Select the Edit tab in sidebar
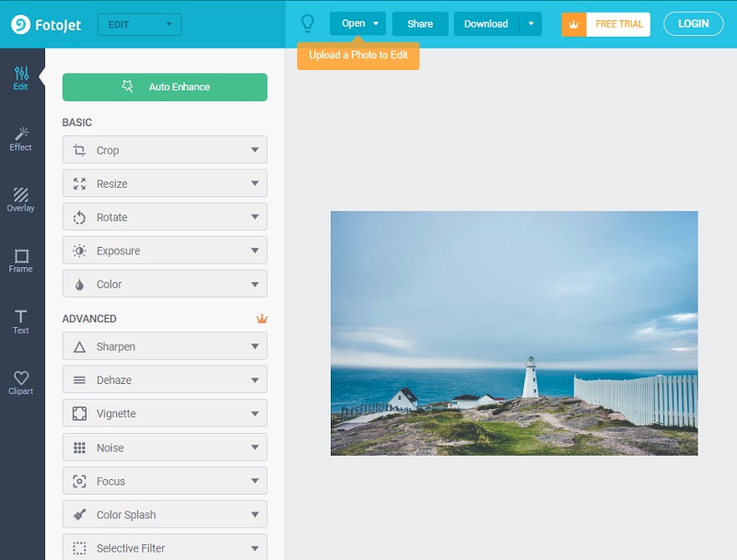Image resolution: width=737 pixels, height=560 pixels. point(21,78)
